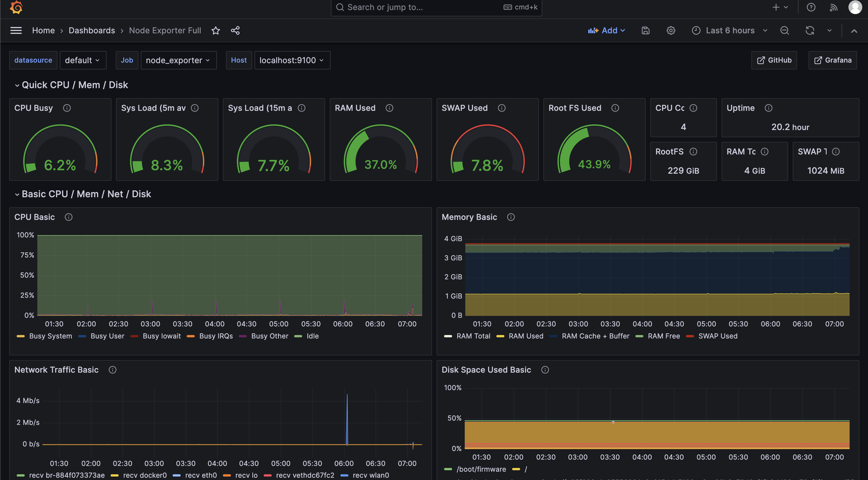The image size is (868, 480).
Task: Star the Node Exporter Full dashboard
Action: [x=216, y=31]
